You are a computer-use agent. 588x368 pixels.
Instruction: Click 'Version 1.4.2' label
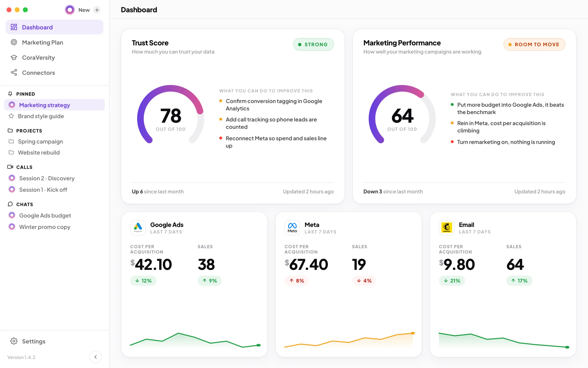[21, 357]
